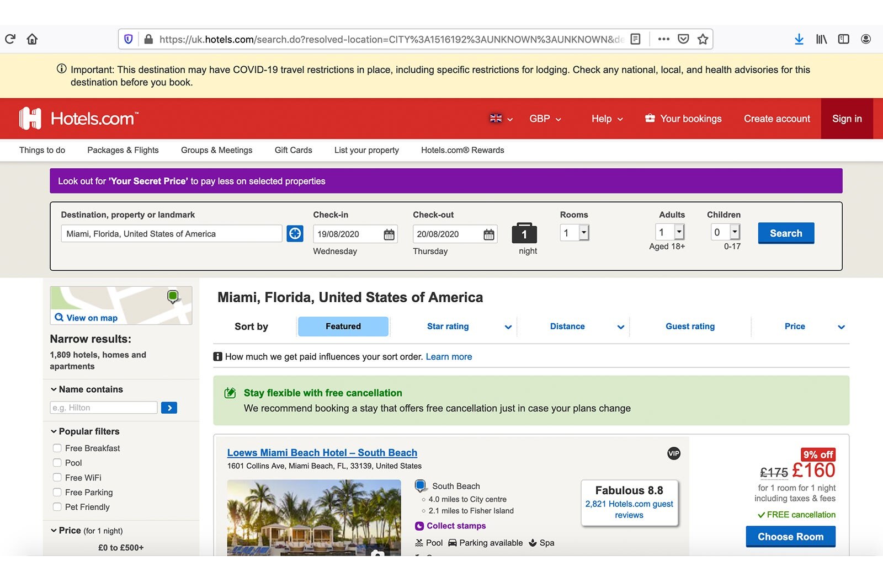
Task: Open the Learn more link
Action: [449, 357]
